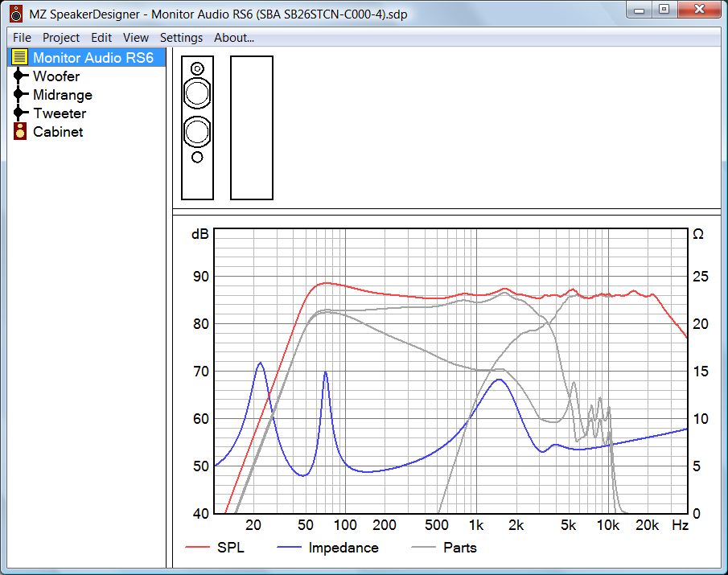Click the SPL legend label
The width and height of the screenshot is (728, 575).
[x=230, y=548]
